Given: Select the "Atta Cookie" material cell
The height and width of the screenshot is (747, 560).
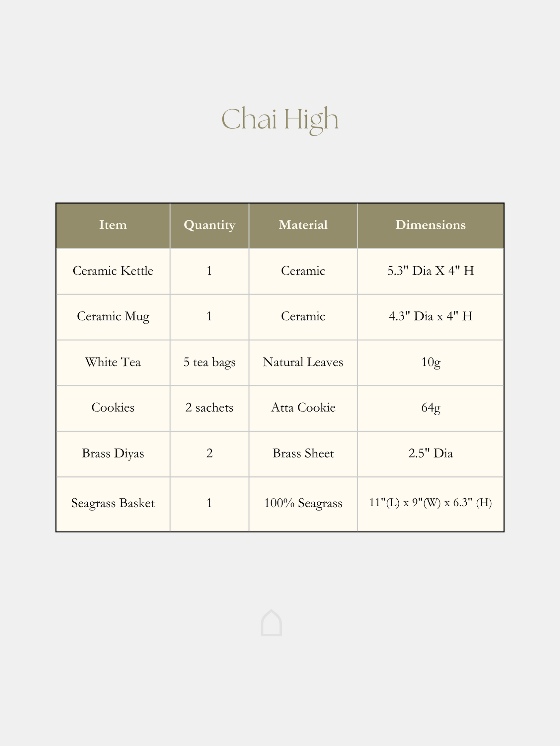Looking at the screenshot, I should pyautogui.click(x=303, y=408).
